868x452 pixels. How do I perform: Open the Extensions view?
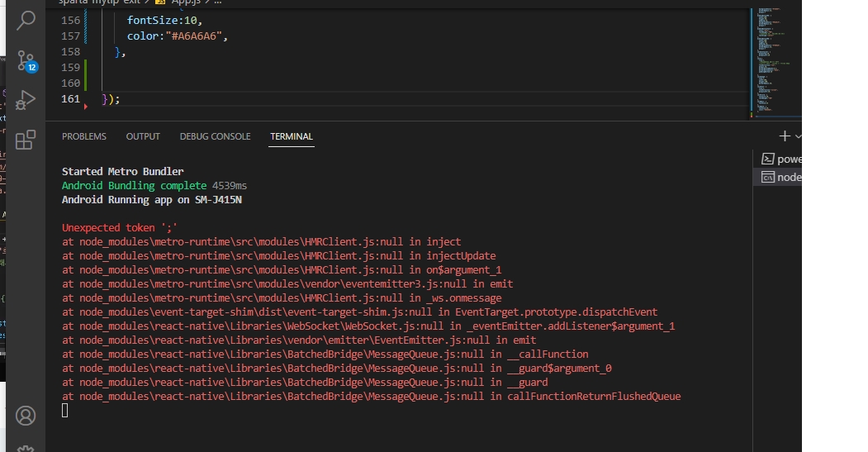pos(26,140)
